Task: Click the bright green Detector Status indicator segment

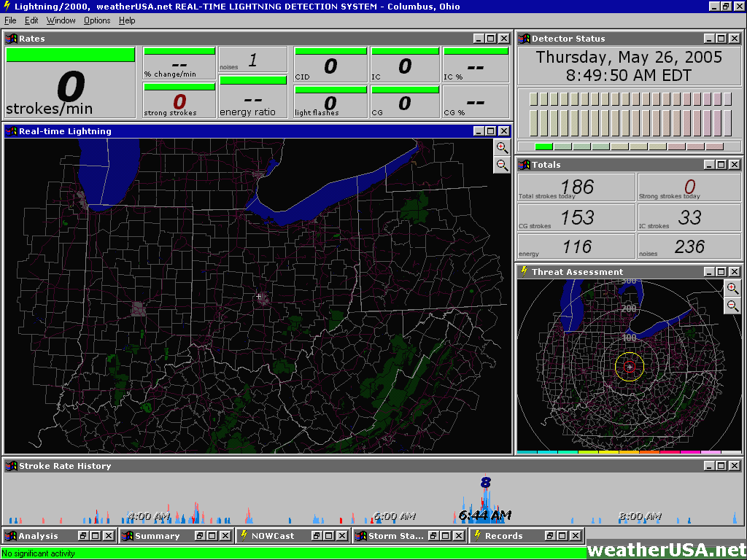Action: (x=543, y=147)
